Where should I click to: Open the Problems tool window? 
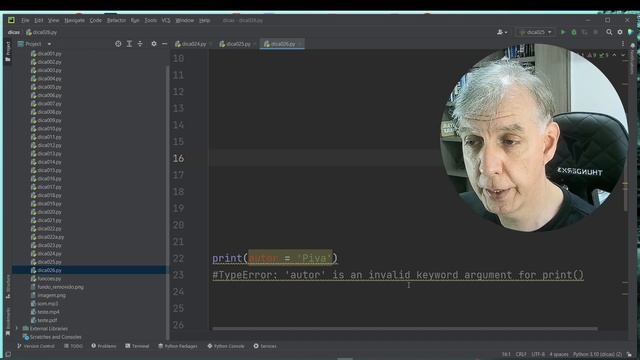click(104, 346)
